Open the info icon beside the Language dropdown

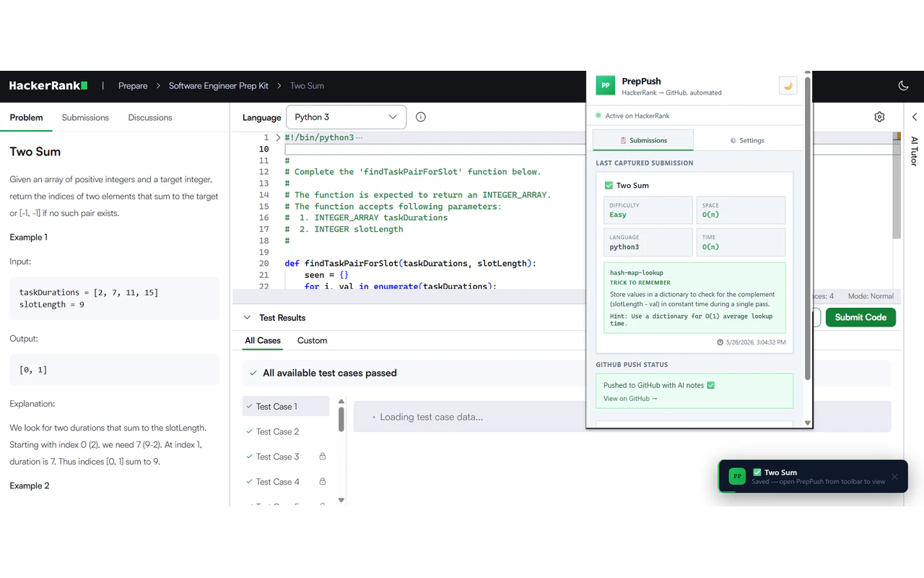(x=421, y=117)
